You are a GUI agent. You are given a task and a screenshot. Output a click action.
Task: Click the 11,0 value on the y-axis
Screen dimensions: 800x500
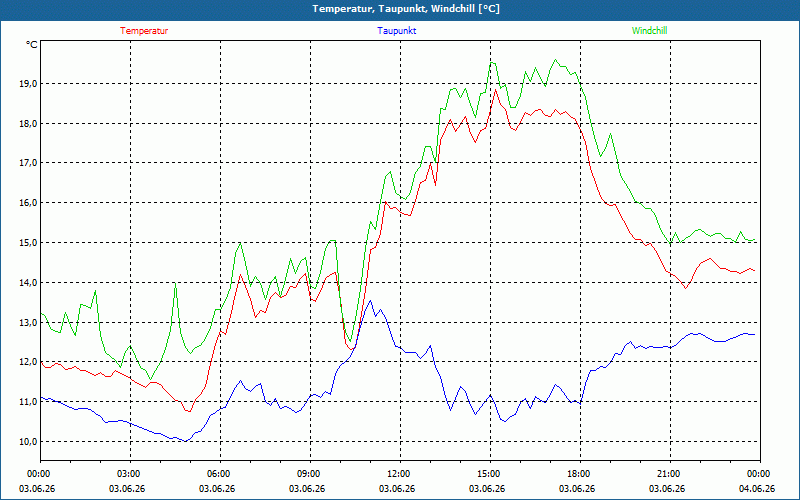coord(28,402)
